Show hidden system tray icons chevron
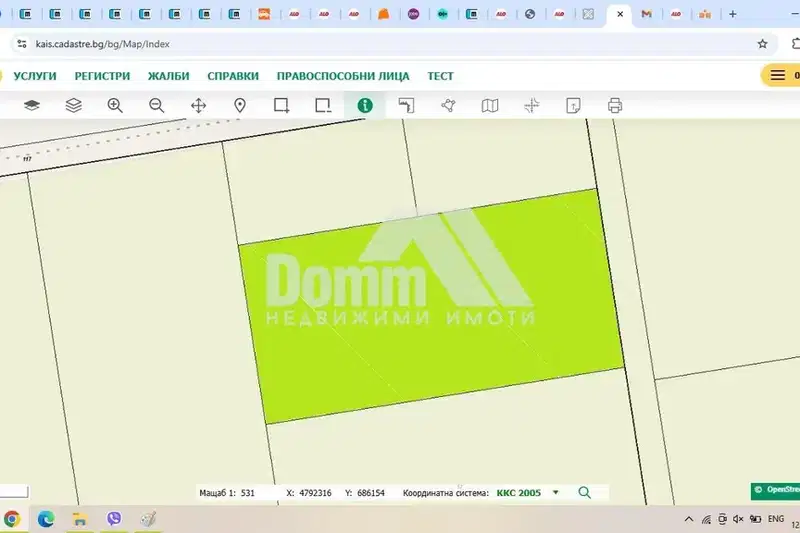The height and width of the screenshot is (533, 800). [689, 519]
